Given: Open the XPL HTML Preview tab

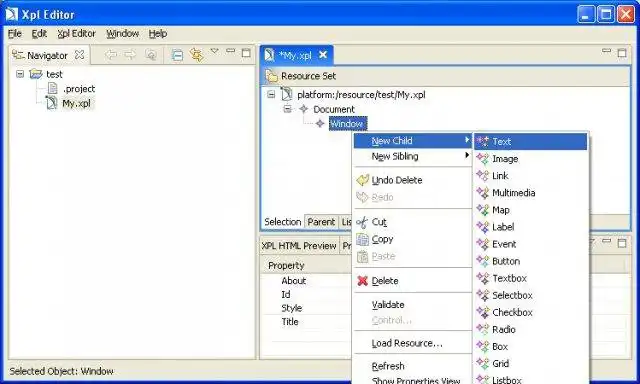Looking at the screenshot, I should coord(299,246).
